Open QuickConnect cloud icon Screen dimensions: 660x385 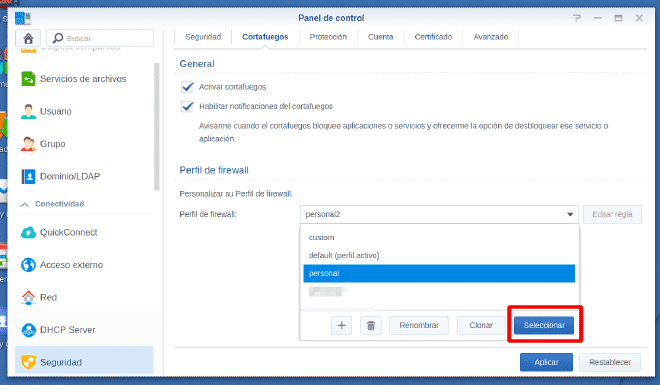point(28,232)
